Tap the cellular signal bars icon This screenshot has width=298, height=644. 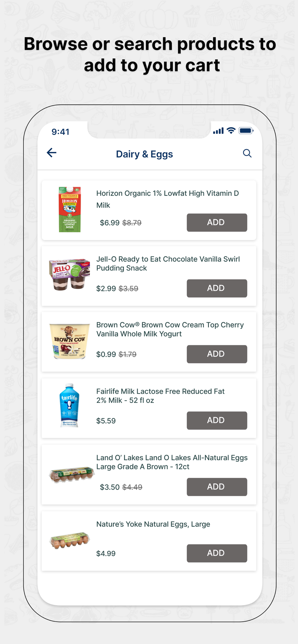tap(218, 131)
